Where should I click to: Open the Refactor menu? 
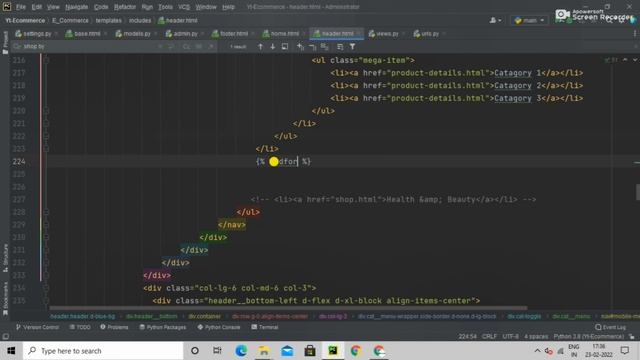click(x=124, y=7)
